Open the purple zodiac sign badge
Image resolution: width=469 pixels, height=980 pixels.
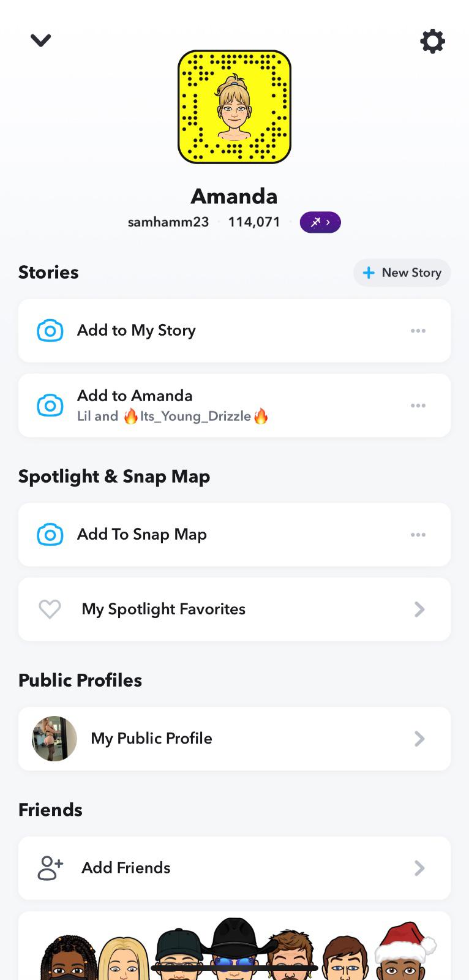pyautogui.click(x=320, y=222)
